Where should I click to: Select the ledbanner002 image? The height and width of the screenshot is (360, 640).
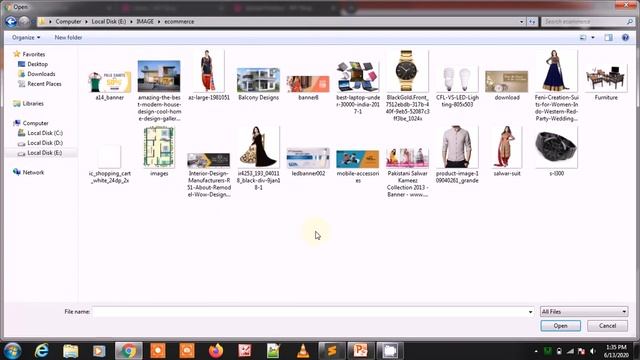tap(308, 162)
